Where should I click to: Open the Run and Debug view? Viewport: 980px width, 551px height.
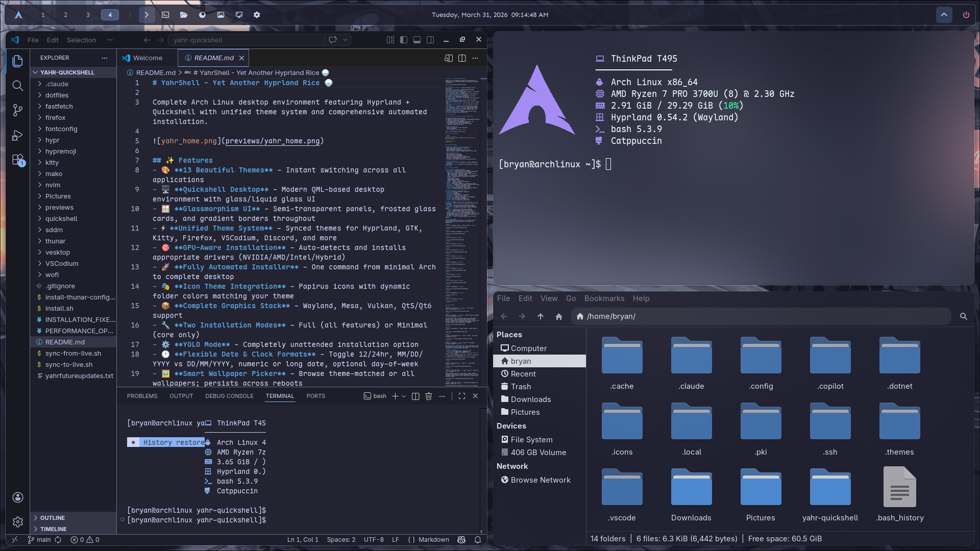pyautogui.click(x=17, y=135)
